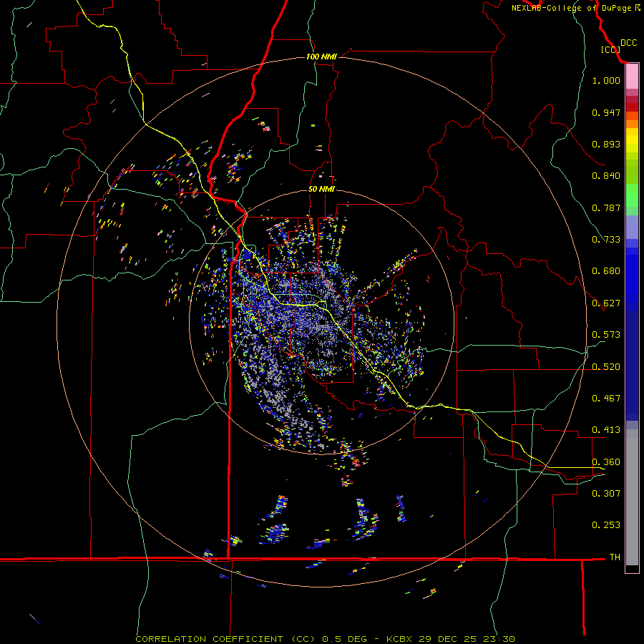This screenshot has height=644, width=644.
Task: Click the 0.840 legend value
Action: pos(606,176)
